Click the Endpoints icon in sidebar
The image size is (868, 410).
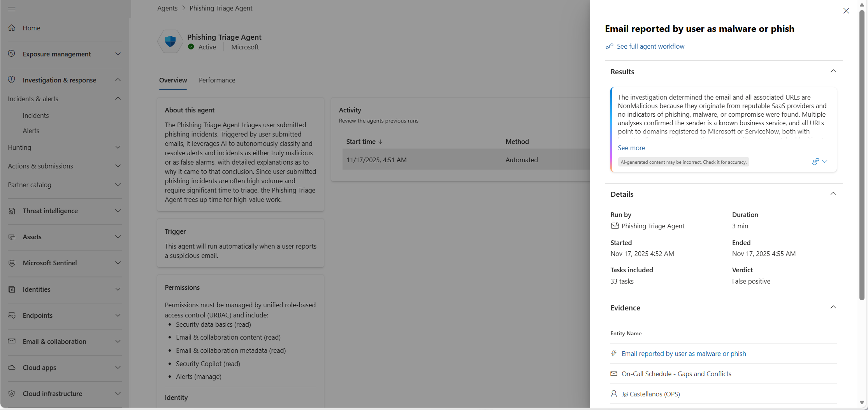12,315
